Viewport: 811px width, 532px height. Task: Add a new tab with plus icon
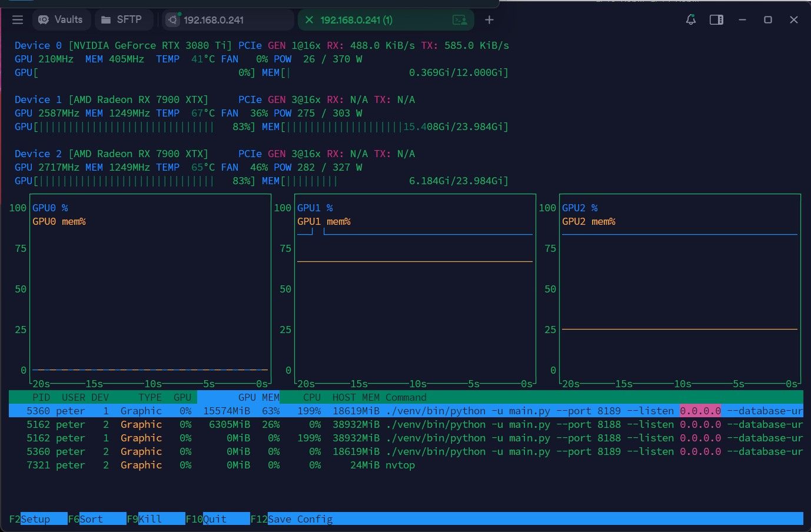tap(489, 20)
